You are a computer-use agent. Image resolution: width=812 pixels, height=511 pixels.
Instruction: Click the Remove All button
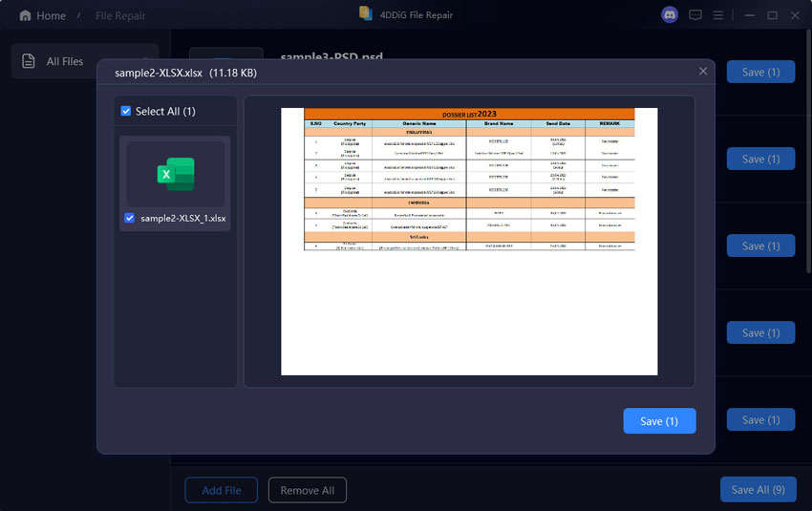307,490
